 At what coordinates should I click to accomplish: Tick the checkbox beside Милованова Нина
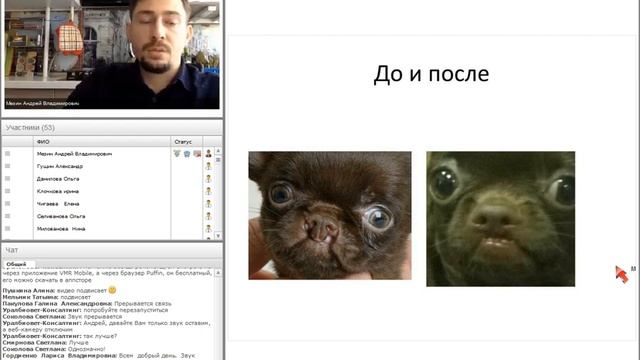[7, 229]
